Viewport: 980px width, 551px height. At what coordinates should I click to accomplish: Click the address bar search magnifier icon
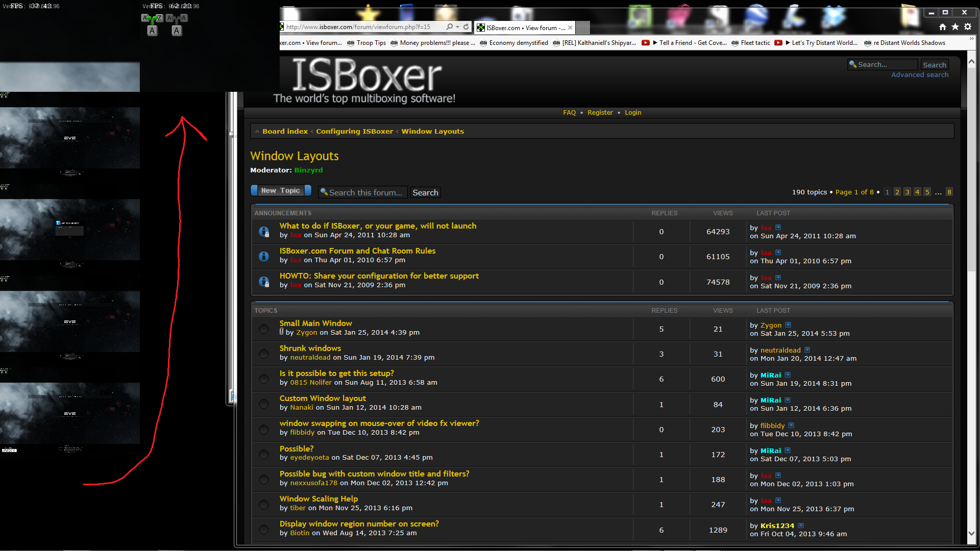pos(449,27)
